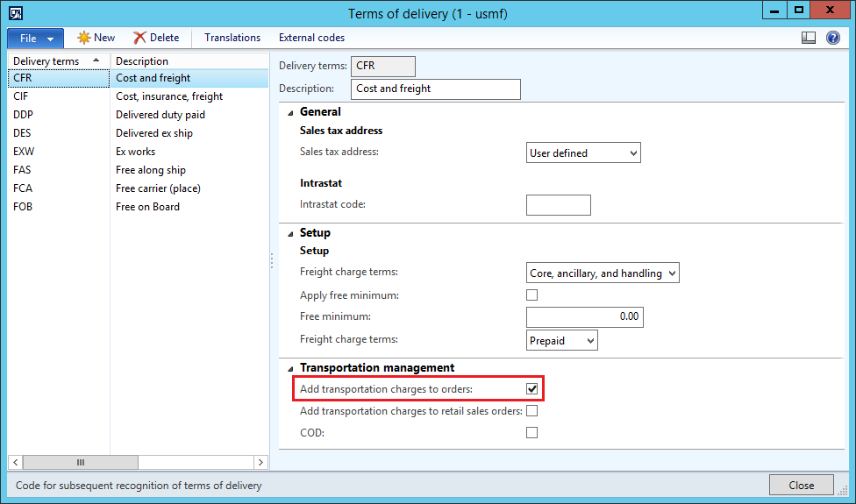Open the Translations menu item

[232, 38]
